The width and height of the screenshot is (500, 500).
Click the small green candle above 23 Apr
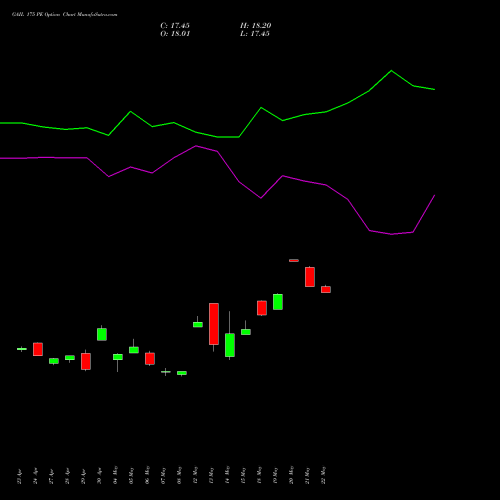(x=22, y=349)
